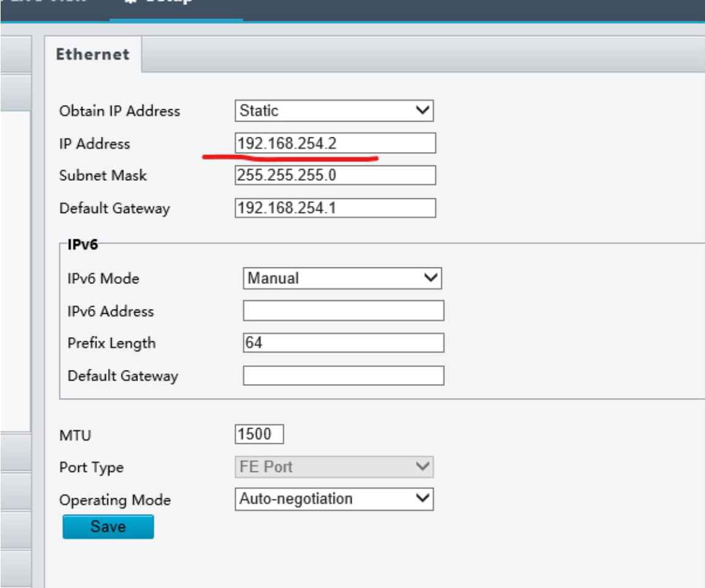Click the Obtain IP Address label text
The image size is (705, 588).
(x=120, y=111)
